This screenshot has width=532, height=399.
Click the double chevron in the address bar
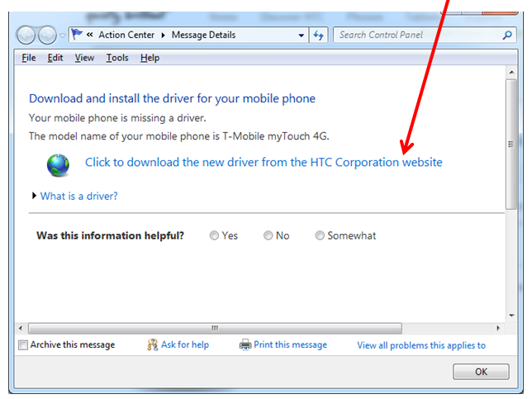(x=89, y=35)
